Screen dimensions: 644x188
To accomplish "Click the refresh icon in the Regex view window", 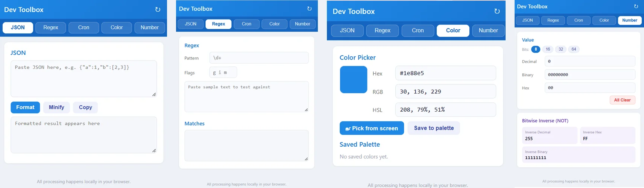I will point(309,9).
